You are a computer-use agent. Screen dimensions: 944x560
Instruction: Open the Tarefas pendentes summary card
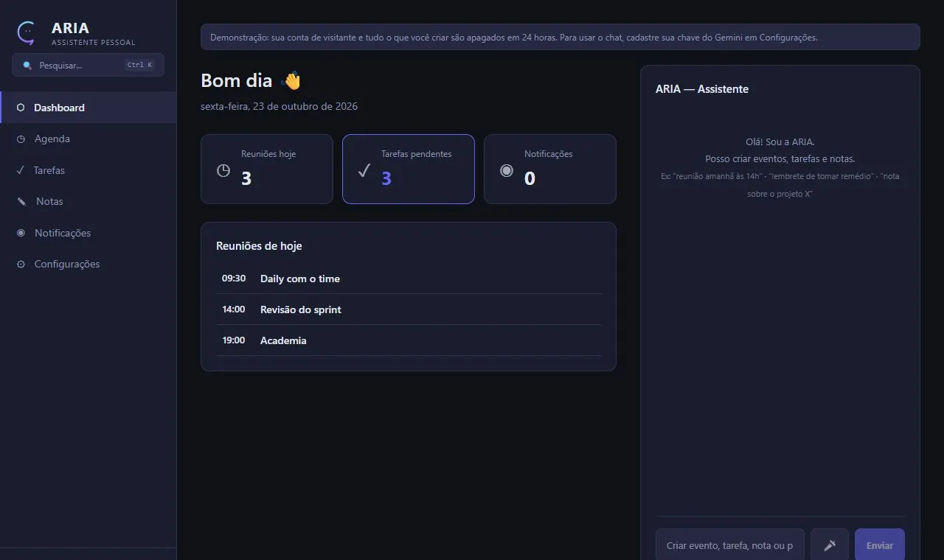409,169
